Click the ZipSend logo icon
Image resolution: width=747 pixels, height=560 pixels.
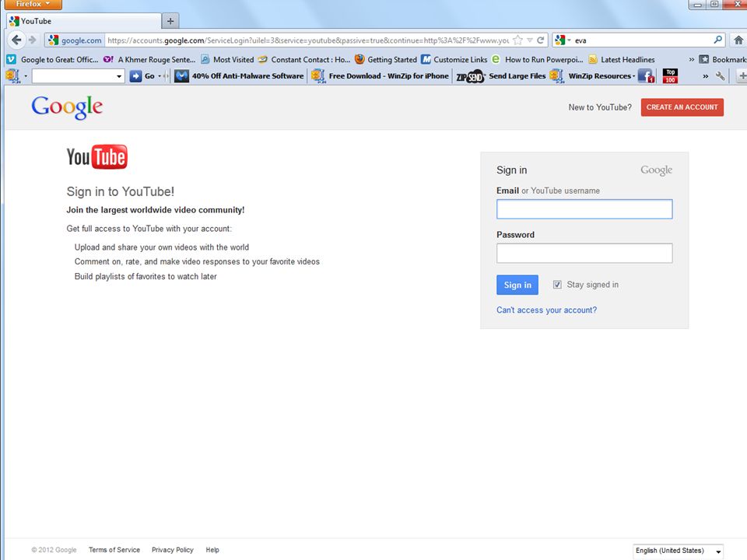470,76
